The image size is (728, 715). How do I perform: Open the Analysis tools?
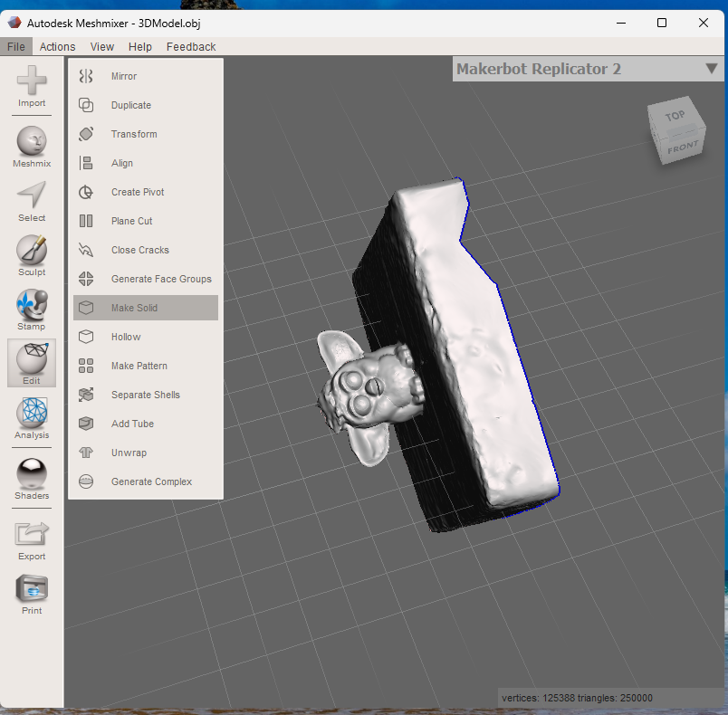click(x=32, y=418)
